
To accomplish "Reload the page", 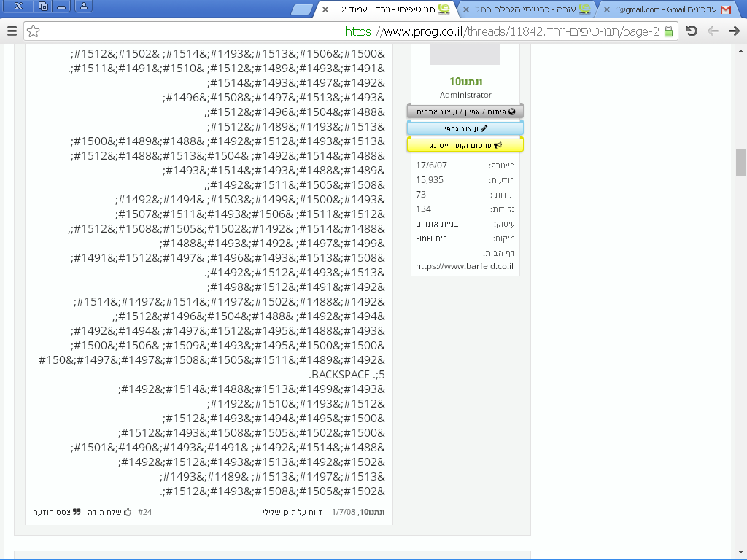I will pyautogui.click(x=692, y=31).
